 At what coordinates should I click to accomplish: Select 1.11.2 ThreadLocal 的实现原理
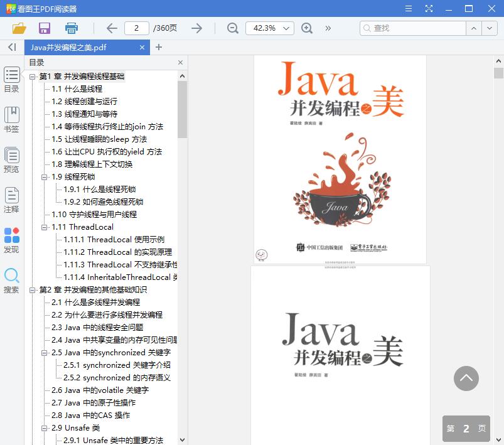pos(117,252)
